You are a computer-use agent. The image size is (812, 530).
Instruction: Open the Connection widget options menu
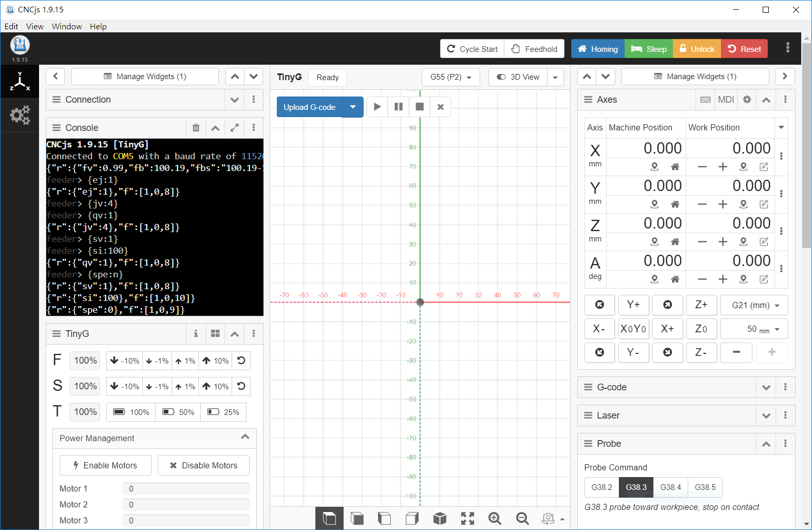[x=254, y=100]
